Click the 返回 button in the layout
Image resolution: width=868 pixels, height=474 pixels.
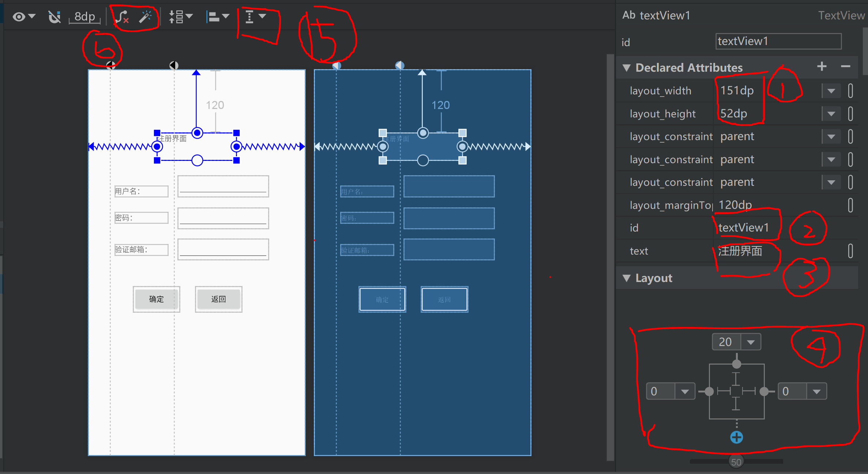(218, 299)
